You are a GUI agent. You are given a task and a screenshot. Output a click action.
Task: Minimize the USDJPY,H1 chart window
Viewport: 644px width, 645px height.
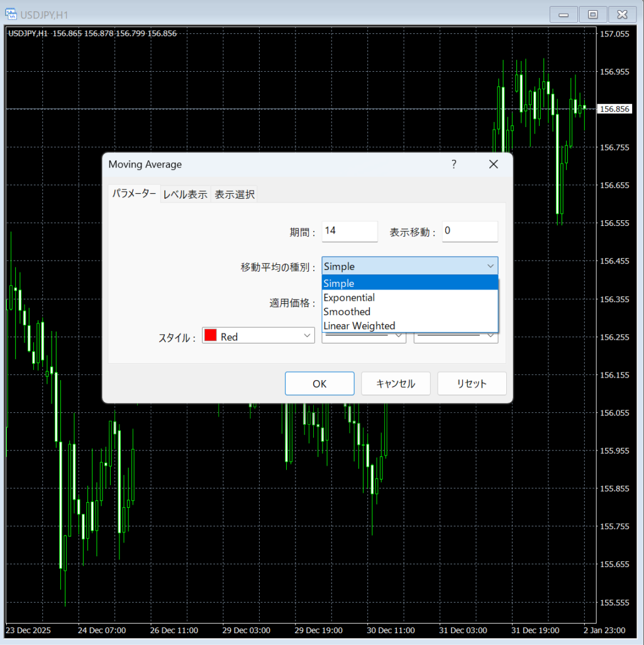[563, 14]
